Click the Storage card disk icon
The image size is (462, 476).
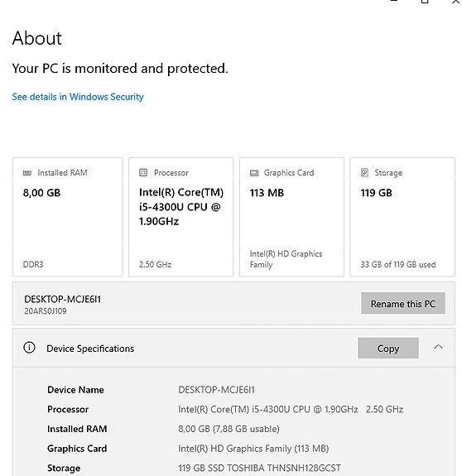point(364,173)
